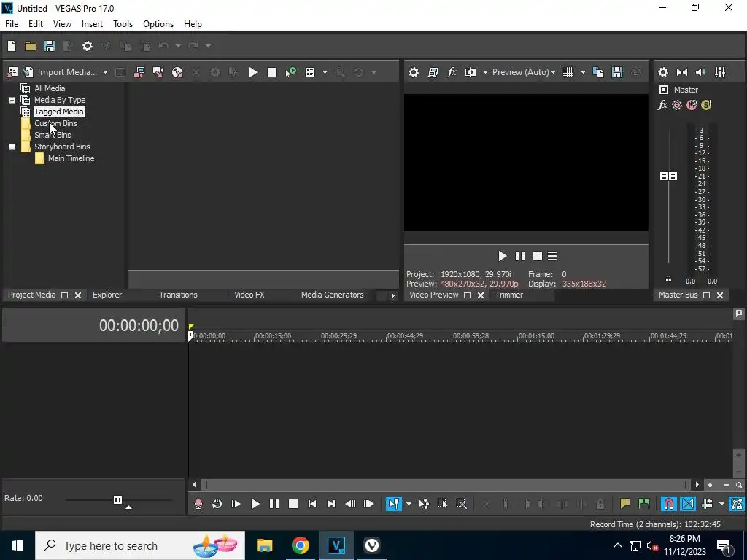Open the Video Preview transport menu icon
The image size is (747, 560).
click(x=552, y=256)
